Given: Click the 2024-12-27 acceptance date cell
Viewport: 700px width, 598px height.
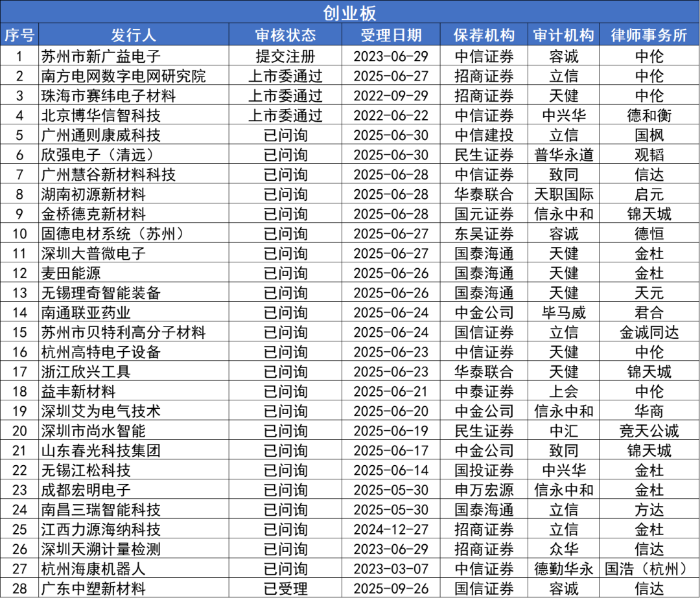Looking at the screenshot, I should [391, 529].
